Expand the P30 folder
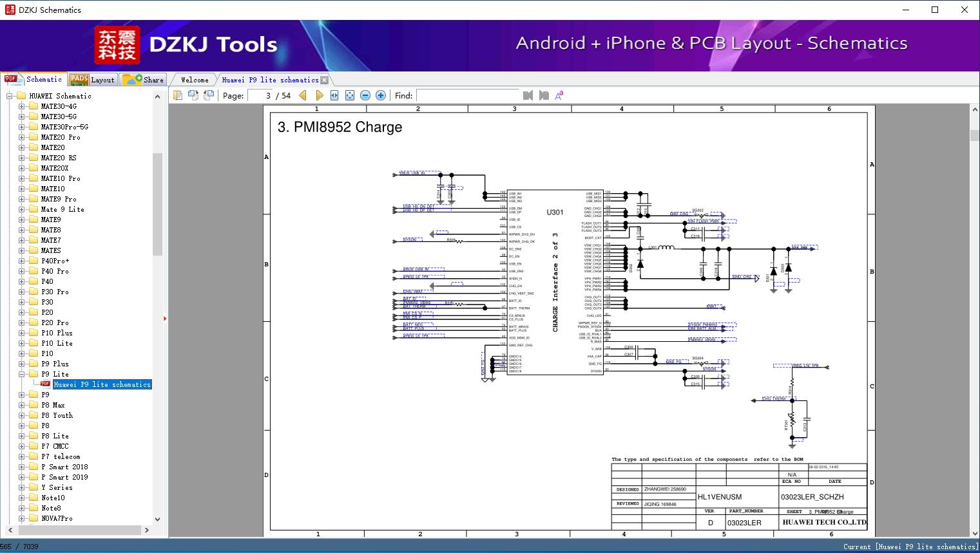Viewport: 980px width, 553px height. click(x=21, y=302)
